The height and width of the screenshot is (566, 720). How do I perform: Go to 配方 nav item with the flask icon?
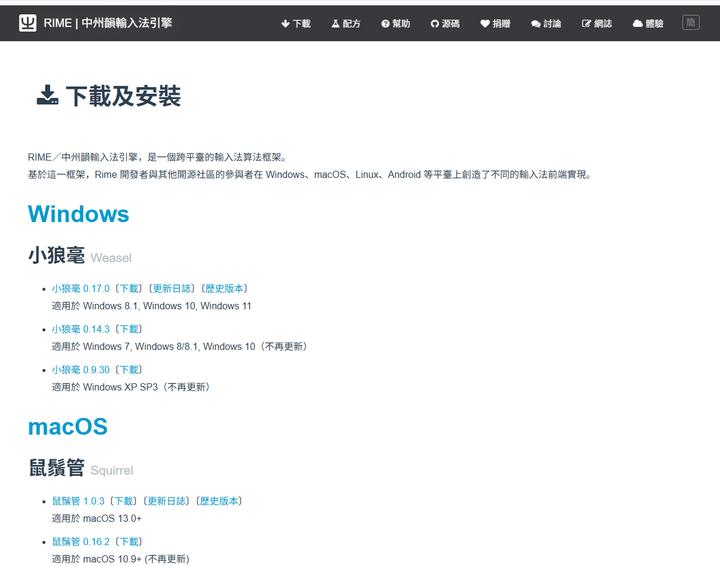[x=346, y=23]
